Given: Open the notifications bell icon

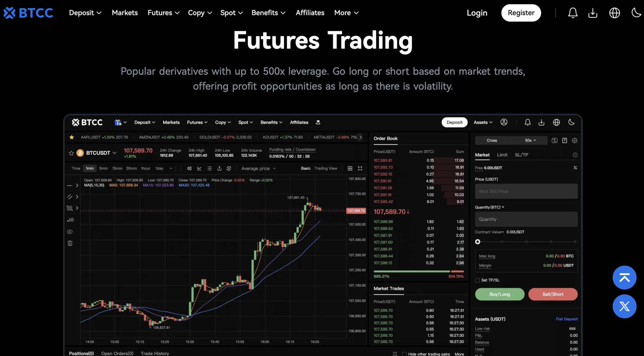Looking at the screenshot, I should click(573, 13).
